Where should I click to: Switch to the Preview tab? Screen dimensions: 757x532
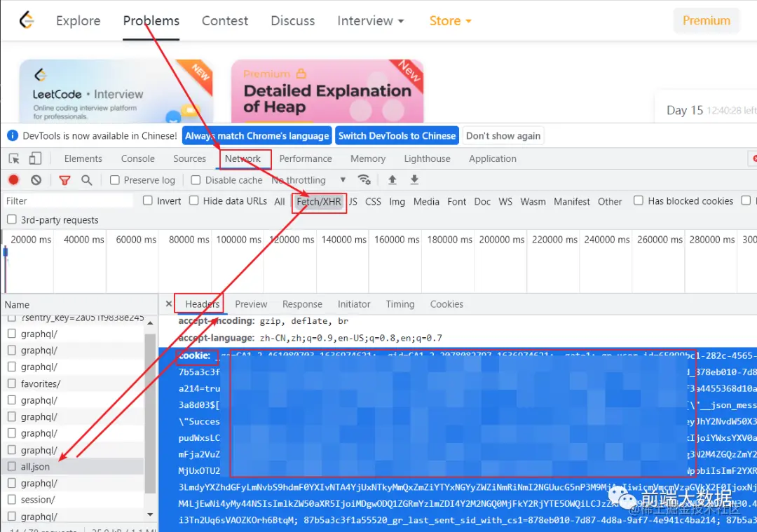click(250, 304)
